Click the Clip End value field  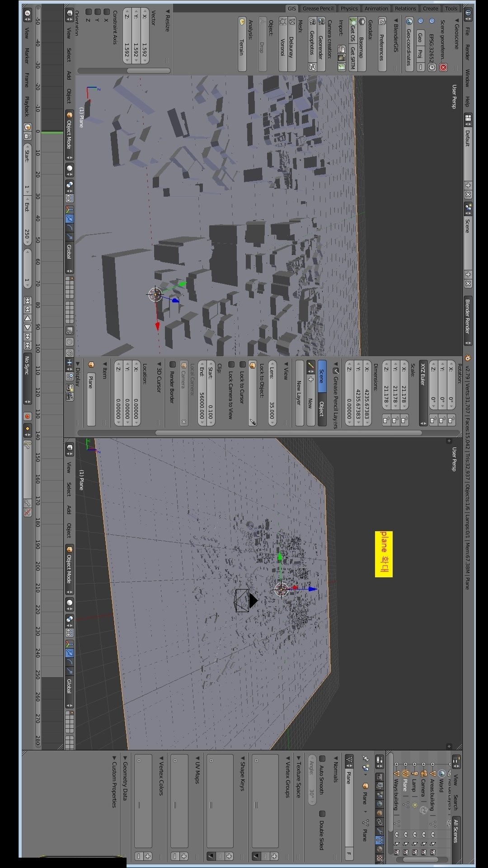click(x=202, y=393)
